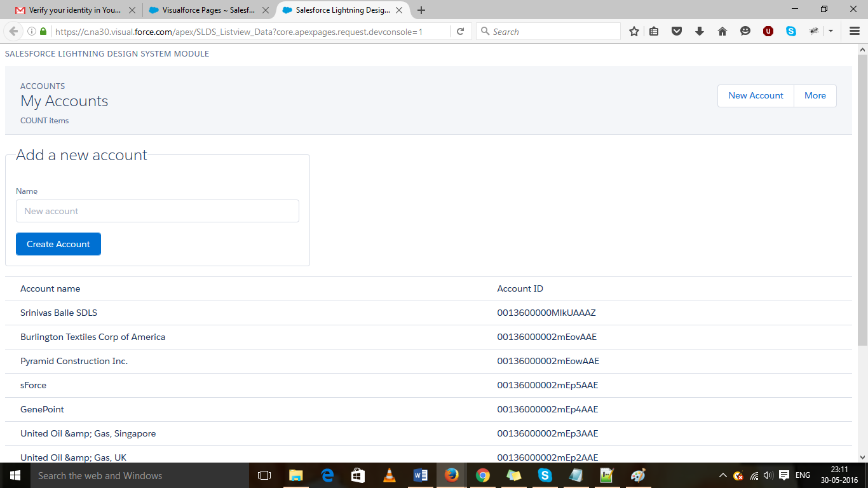The image size is (868, 488).
Task: Click account ID 00136000002mEp4AAE
Action: tap(548, 409)
